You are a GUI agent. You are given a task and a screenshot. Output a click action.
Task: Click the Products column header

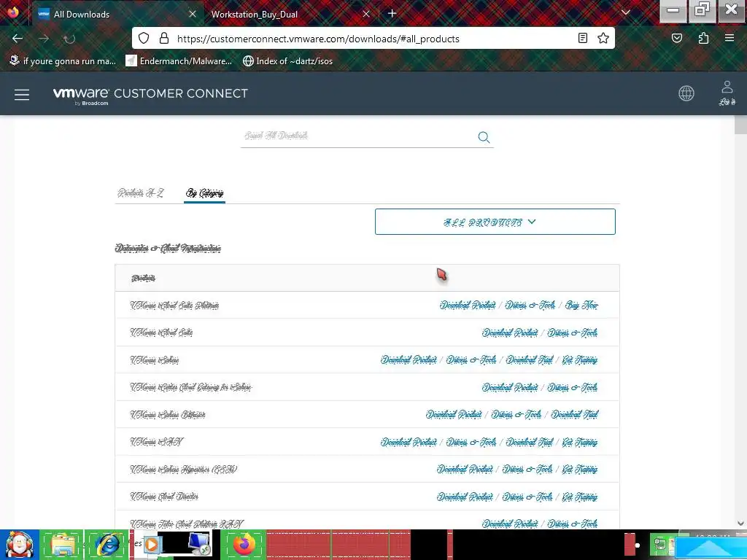pyautogui.click(x=143, y=278)
